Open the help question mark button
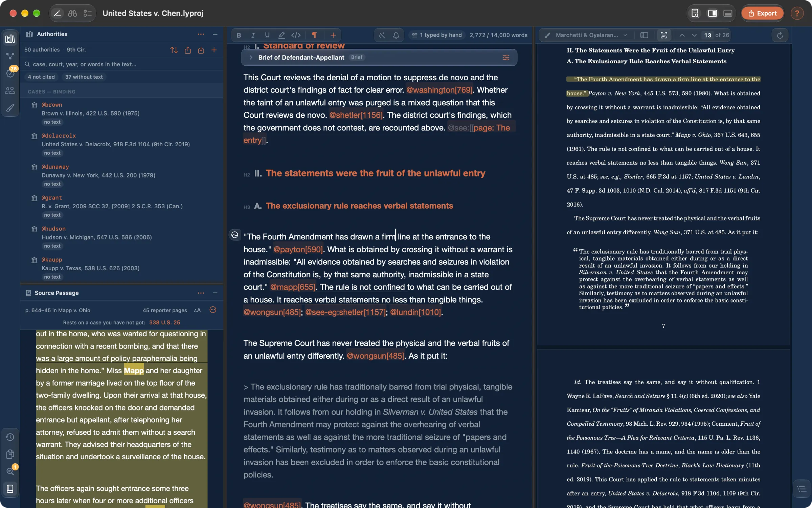The width and height of the screenshot is (812, 508). [x=797, y=13]
